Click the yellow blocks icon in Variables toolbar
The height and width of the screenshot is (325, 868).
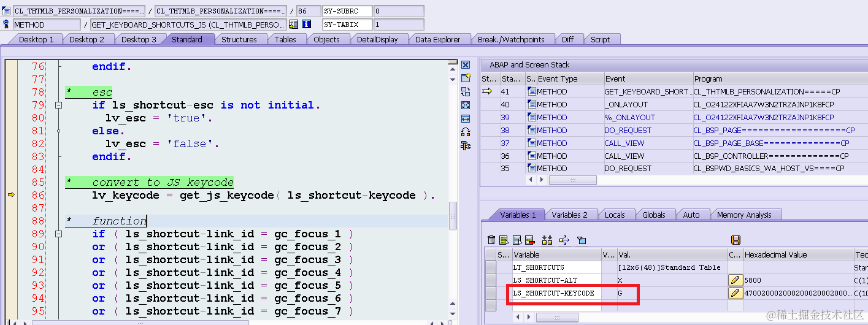(x=547, y=240)
